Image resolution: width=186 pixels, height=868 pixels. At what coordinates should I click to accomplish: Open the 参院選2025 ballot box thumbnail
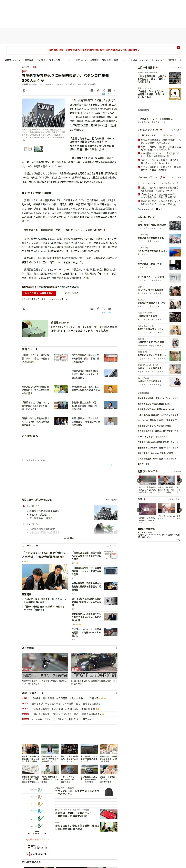(35, 329)
